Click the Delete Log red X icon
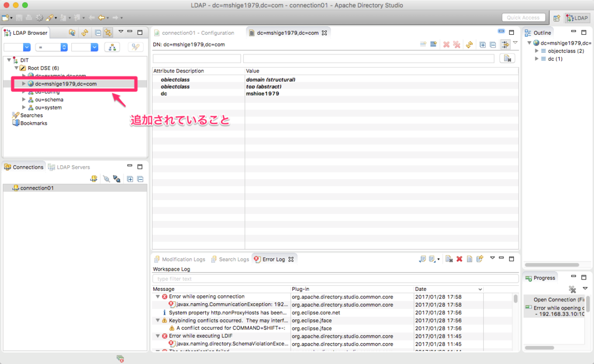The width and height of the screenshot is (594, 364). tap(459, 259)
